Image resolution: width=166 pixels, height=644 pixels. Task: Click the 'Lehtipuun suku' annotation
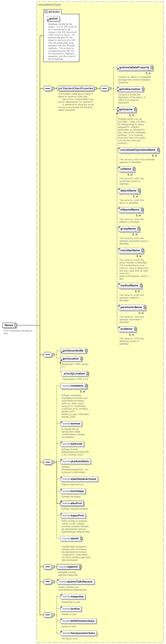(69, 626)
